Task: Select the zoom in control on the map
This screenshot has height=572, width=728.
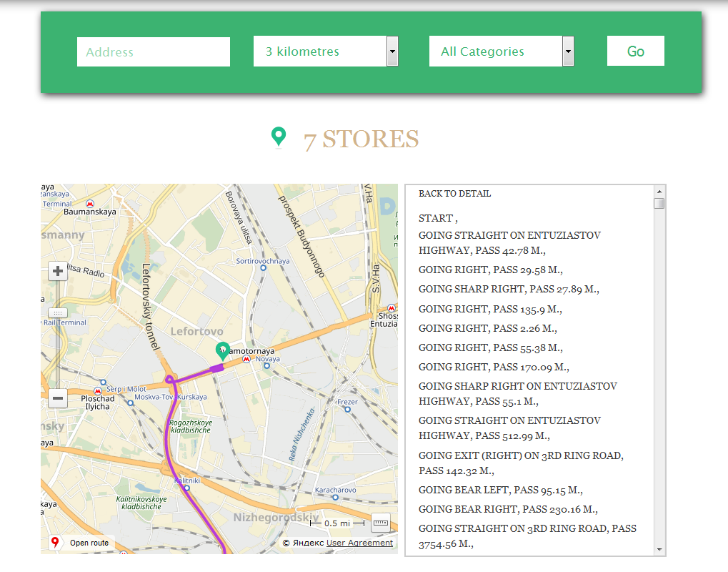Action: [57, 271]
